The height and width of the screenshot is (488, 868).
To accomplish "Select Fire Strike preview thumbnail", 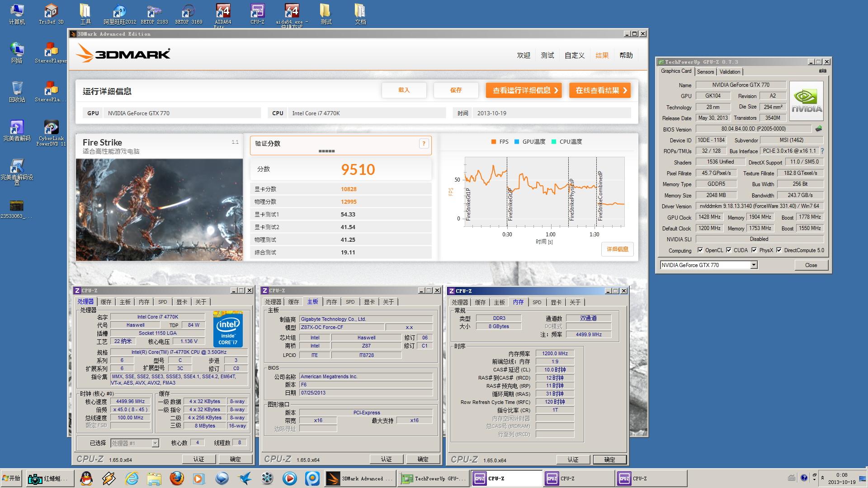I will click(159, 209).
